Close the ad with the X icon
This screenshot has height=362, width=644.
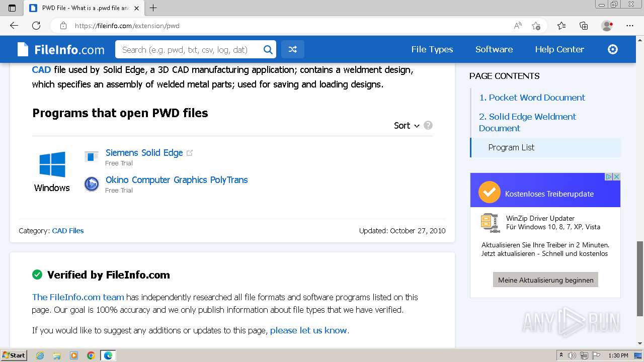click(x=616, y=177)
